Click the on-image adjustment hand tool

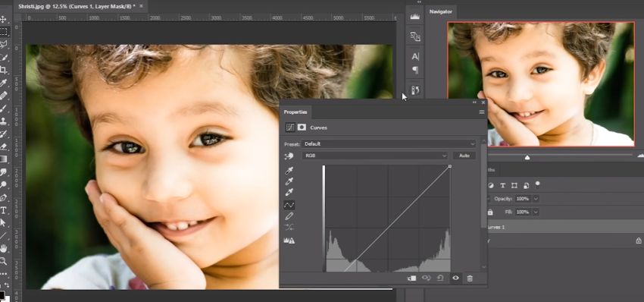pyautogui.click(x=289, y=156)
